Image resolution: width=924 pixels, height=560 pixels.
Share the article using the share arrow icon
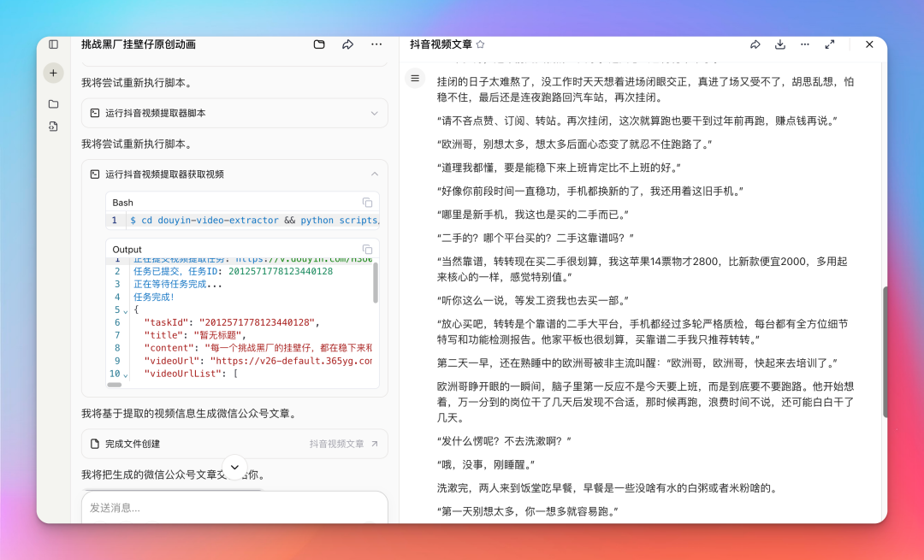pyautogui.click(x=755, y=44)
